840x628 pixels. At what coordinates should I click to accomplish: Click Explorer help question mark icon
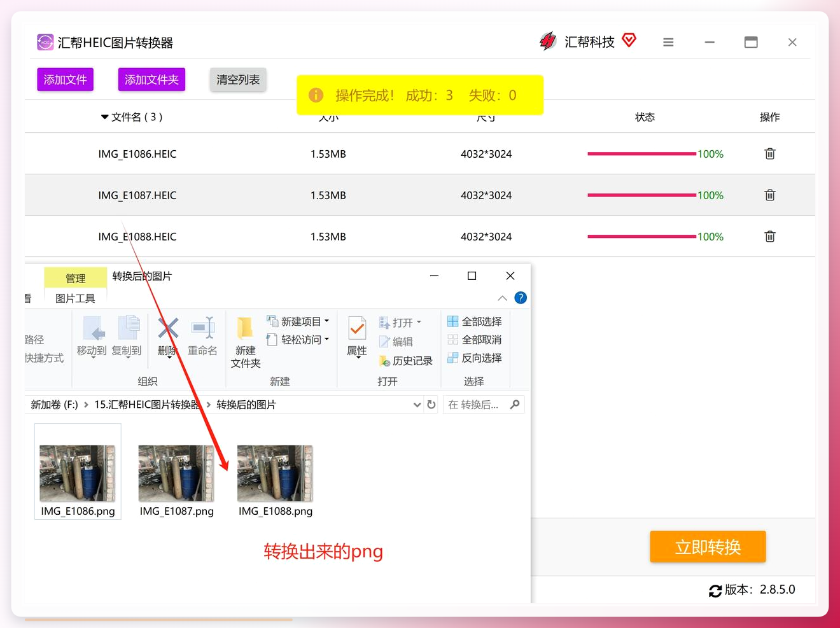[521, 298]
